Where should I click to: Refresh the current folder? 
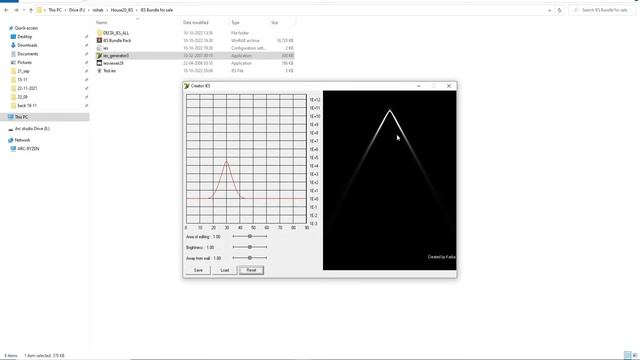560,10
